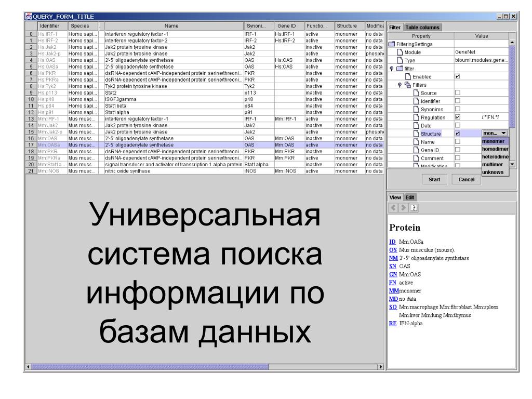Enable the Name filter checkbox
The image size is (532, 399).
pyautogui.click(x=457, y=141)
